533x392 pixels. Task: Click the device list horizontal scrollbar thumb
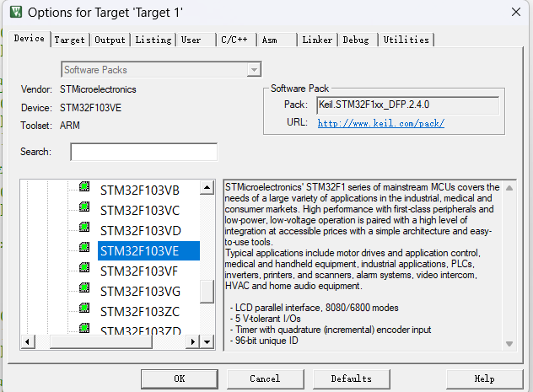click(x=101, y=341)
